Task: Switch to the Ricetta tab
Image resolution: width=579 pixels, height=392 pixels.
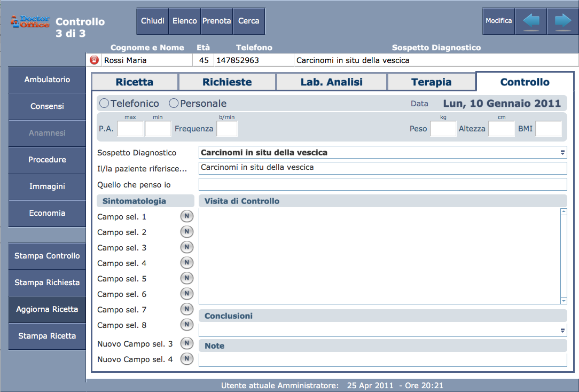Action: [135, 82]
